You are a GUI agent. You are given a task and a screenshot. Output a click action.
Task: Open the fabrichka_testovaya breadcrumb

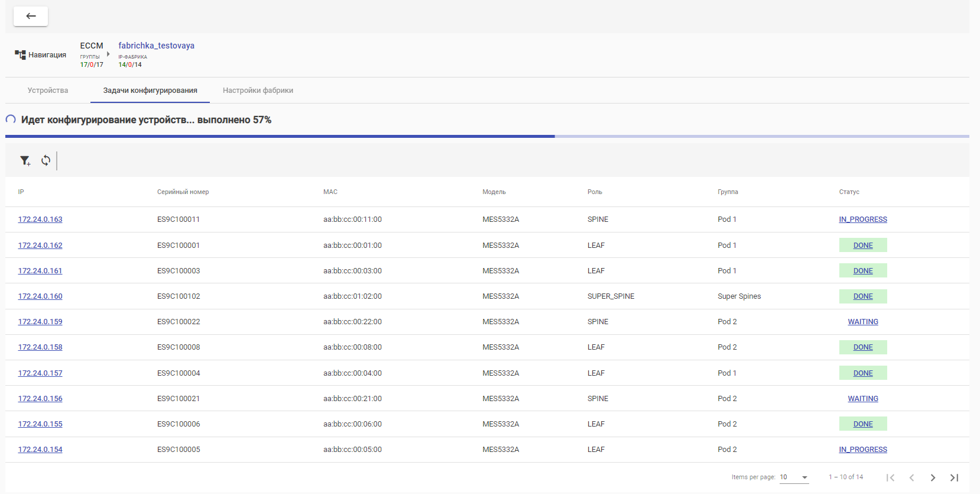pos(156,46)
